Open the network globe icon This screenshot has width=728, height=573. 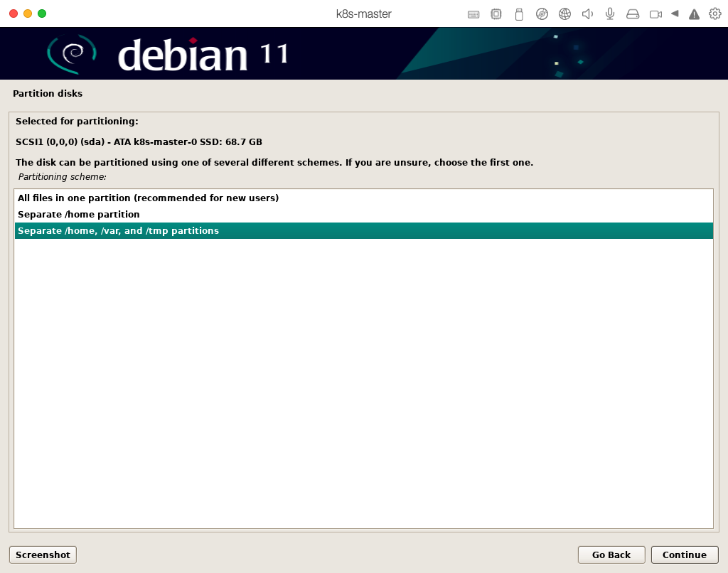tap(564, 14)
